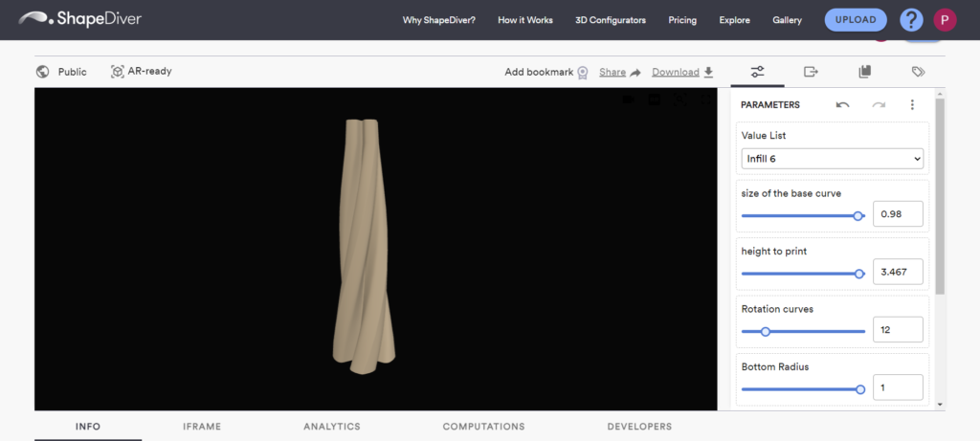Switch to the DEVELOPERS tab
Image resolution: width=980 pixels, height=441 pixels.
[639, 427]
